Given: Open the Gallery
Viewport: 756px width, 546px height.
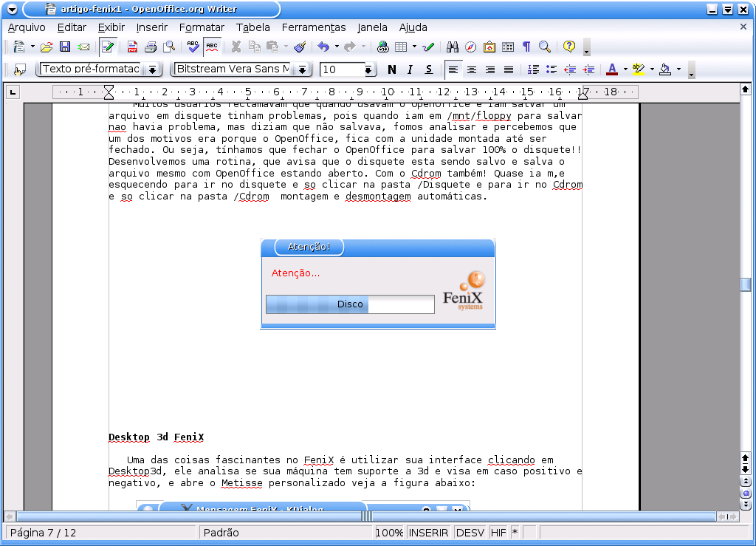Looking at the screenshot, I should coord(489,47).
